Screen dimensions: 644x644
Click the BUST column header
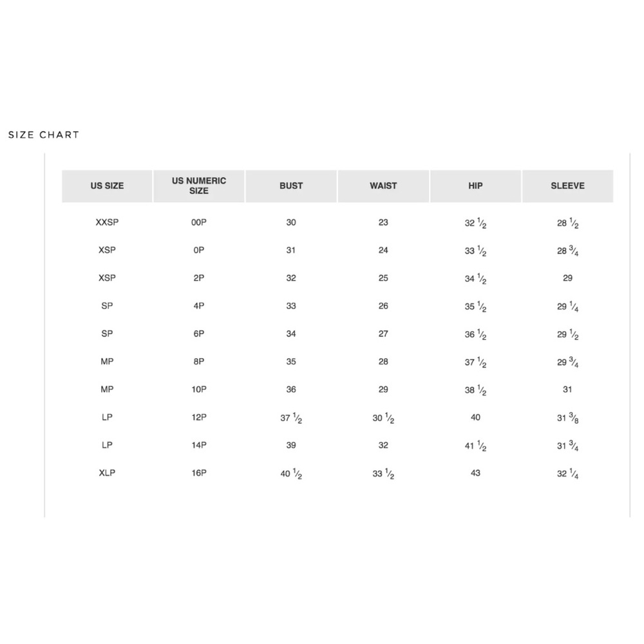click(291, 186)
